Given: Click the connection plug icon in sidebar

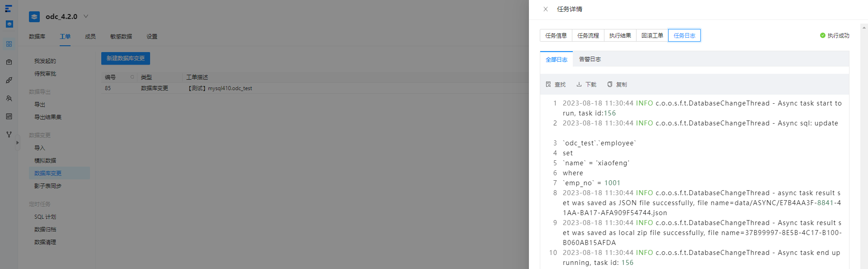Looking at the screenshot, I should [9, 80].
